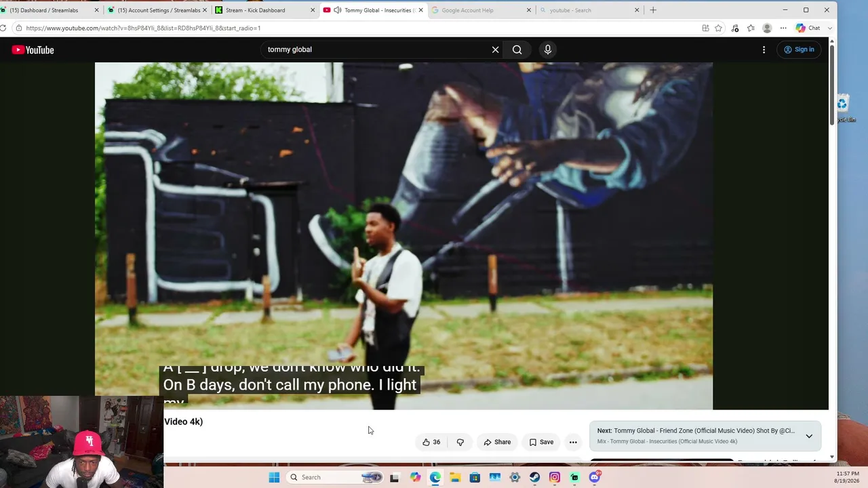The width and height of the screenshot is (868, 488).
Task: Open YouTube settings three-dot menu
Action: click(764, 49)
